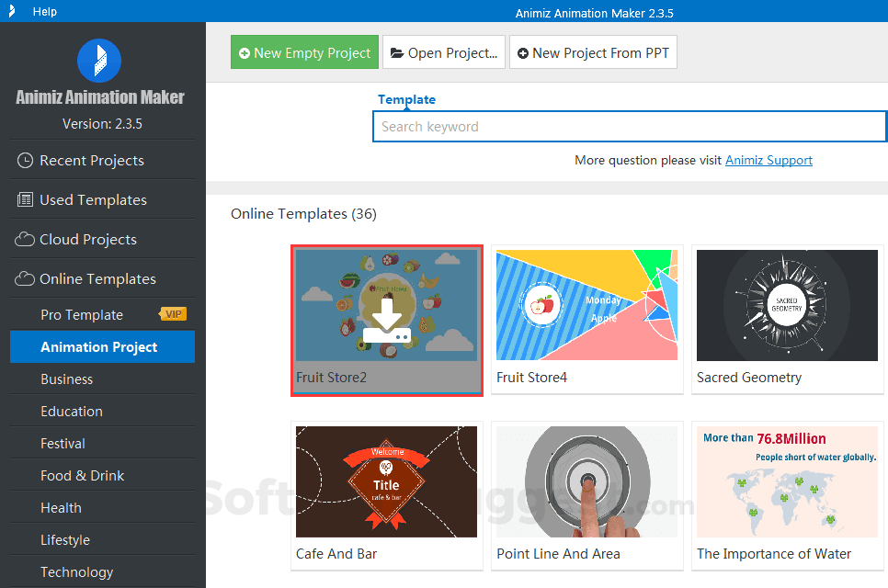This screenshot has height=588, width=888.
Task: Click the Online Templates cloud icon
Action: tap(24, 279)
